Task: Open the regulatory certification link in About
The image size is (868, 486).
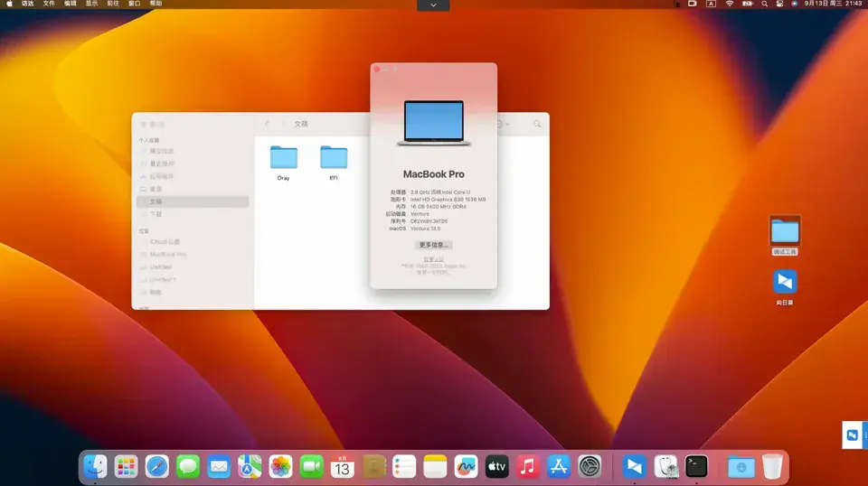Action: coord(433,259)
